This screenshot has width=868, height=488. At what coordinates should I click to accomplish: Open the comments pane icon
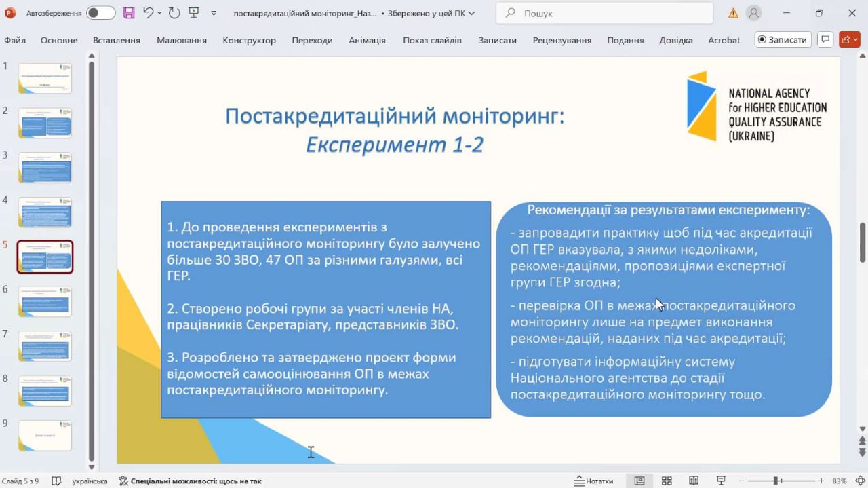(825, 40)
